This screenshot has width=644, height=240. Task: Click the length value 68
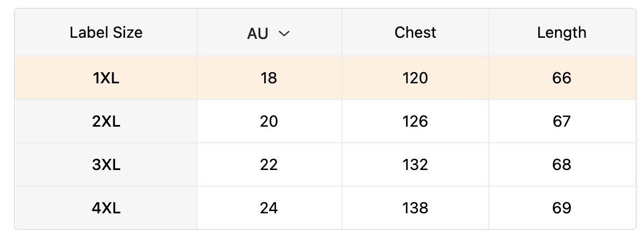click(562, 164)
